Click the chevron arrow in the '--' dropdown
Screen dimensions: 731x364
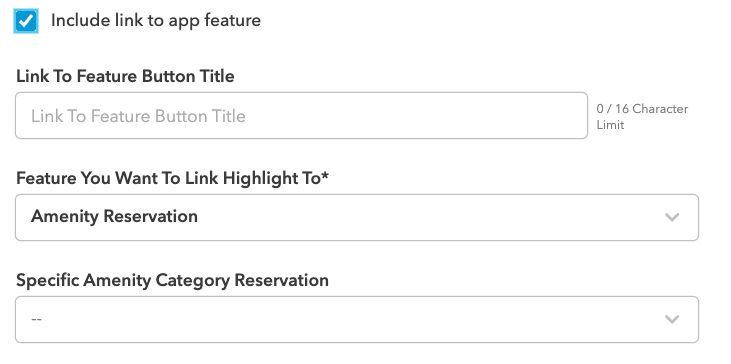click(672, 319)
